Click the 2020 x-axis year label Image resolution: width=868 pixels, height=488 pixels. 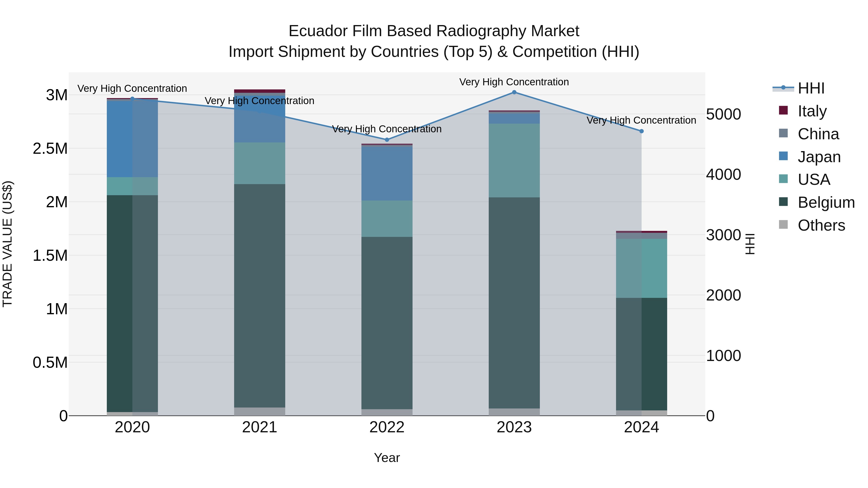[x=132, y=427]
